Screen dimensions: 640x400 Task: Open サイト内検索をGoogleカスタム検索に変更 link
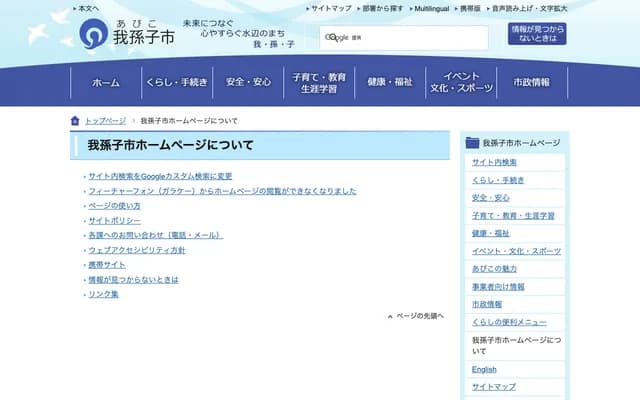tap(160, 176)
